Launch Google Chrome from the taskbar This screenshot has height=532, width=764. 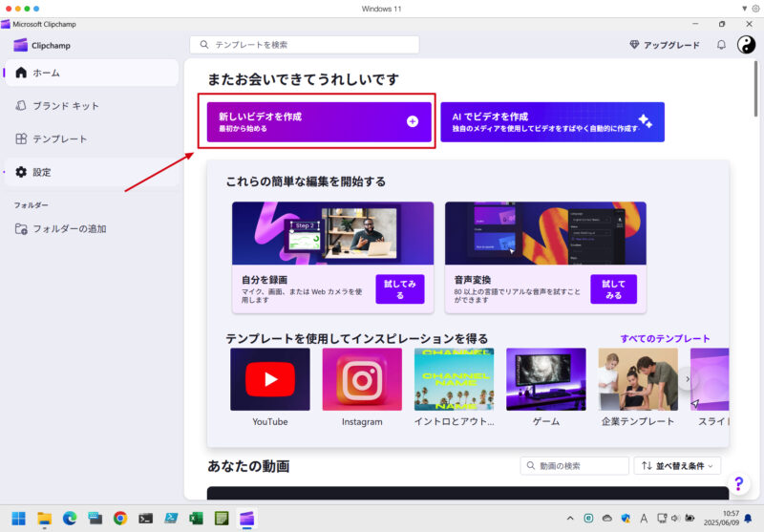pos(120,519)
